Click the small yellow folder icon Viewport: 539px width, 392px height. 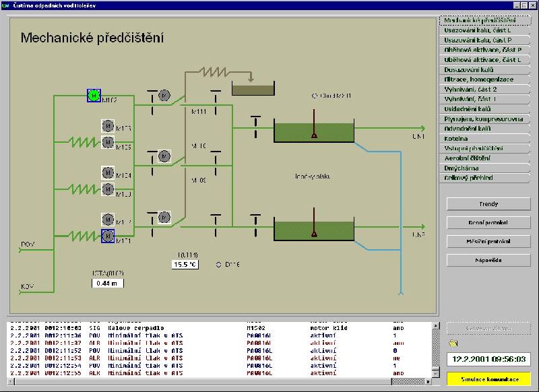tap(453, 344)
